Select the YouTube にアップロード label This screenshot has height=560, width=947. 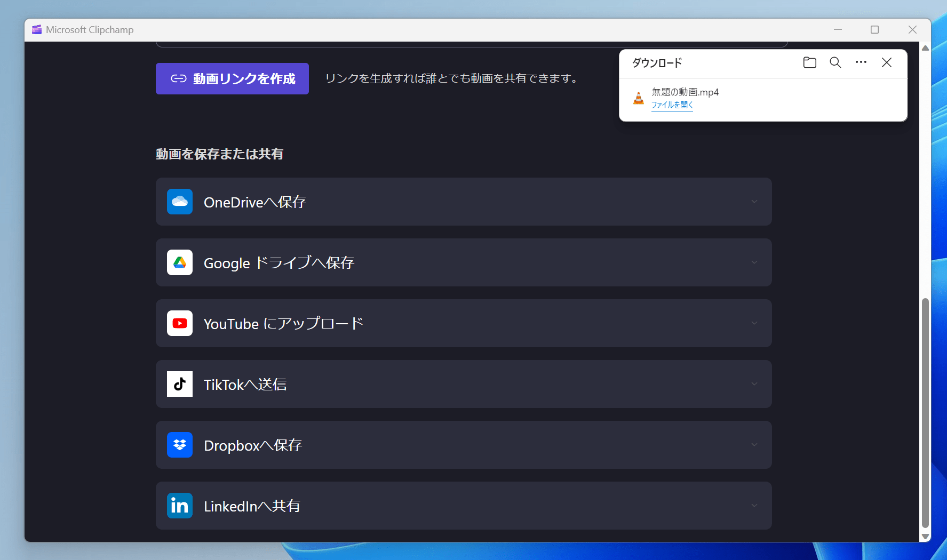(x=284, y=324)
